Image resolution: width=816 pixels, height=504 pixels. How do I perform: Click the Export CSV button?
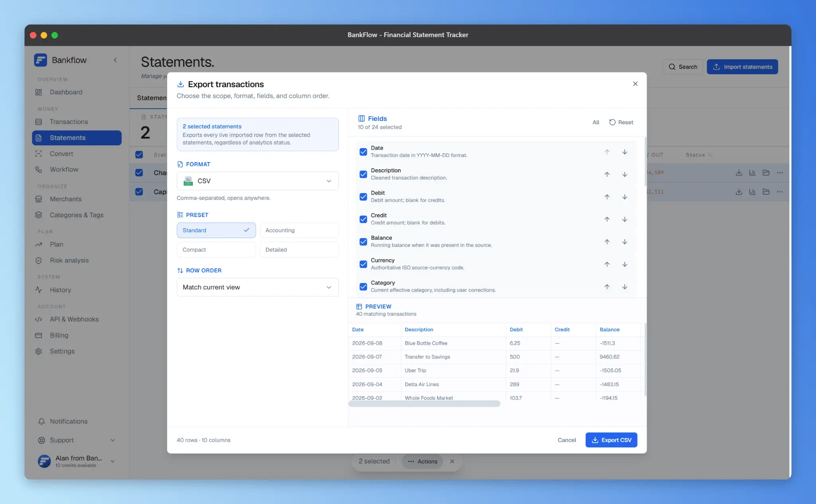[611, 440]
